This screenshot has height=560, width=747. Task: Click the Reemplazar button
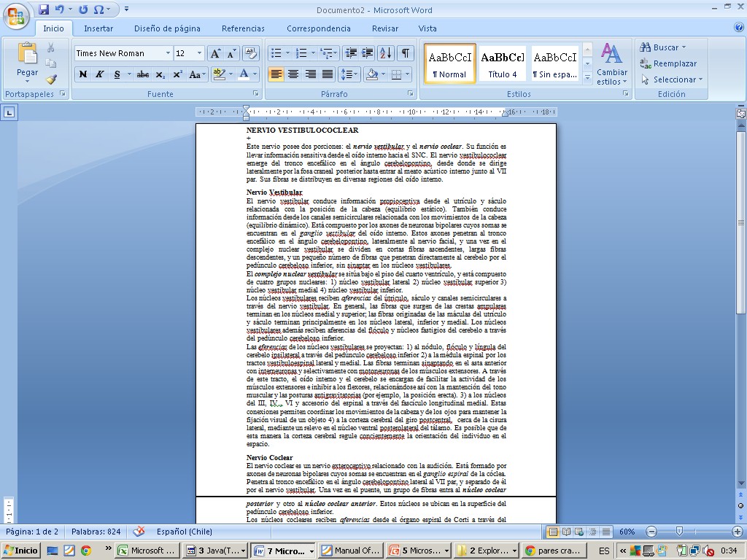click(668, 63)
